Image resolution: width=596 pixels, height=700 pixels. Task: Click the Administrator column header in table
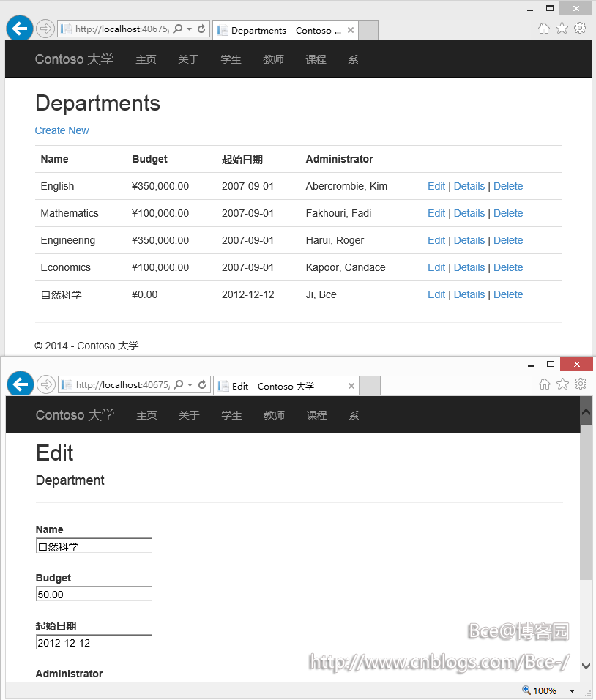[x=339, y=160]
